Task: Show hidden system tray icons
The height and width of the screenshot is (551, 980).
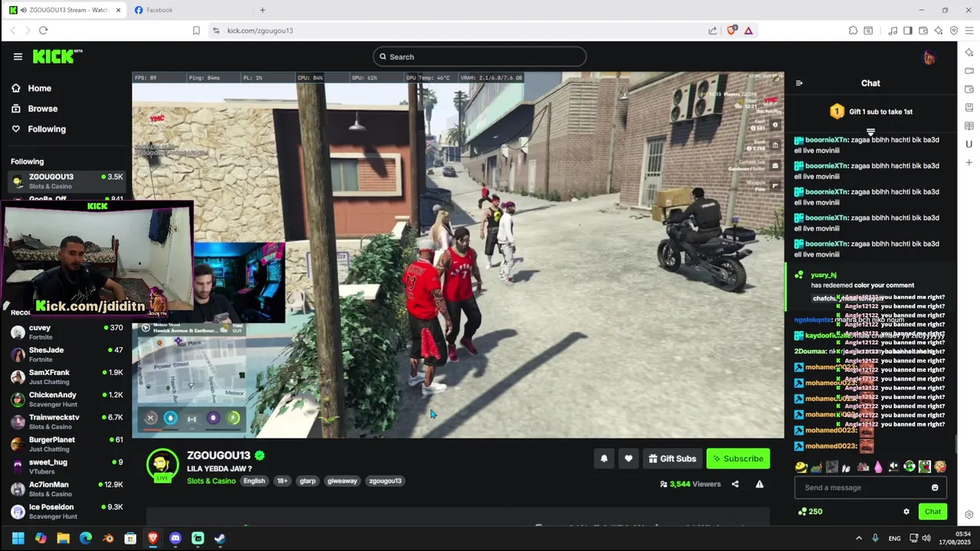Action: pos(858,538)
